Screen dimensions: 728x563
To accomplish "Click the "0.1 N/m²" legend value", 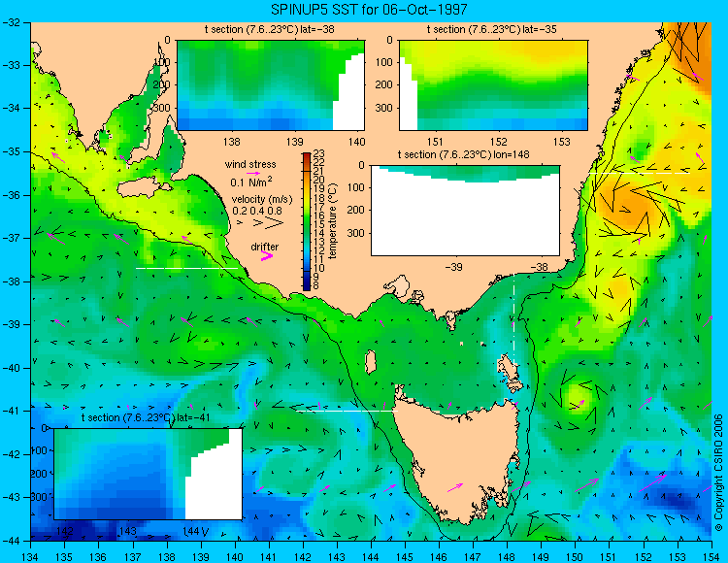I will [x=251, y=182].
